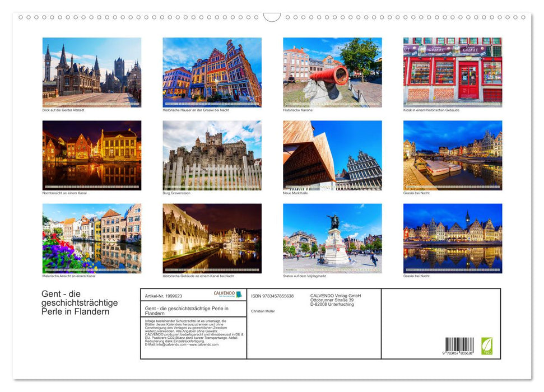Click the topmost spiral binding ring on the right
This screenshot has width=544, height=392.
525,17
